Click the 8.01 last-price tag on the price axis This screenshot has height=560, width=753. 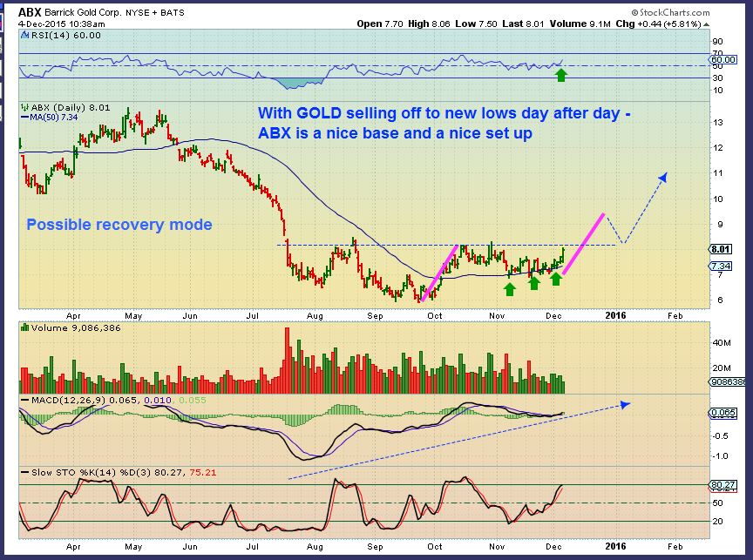coord(721,249)
